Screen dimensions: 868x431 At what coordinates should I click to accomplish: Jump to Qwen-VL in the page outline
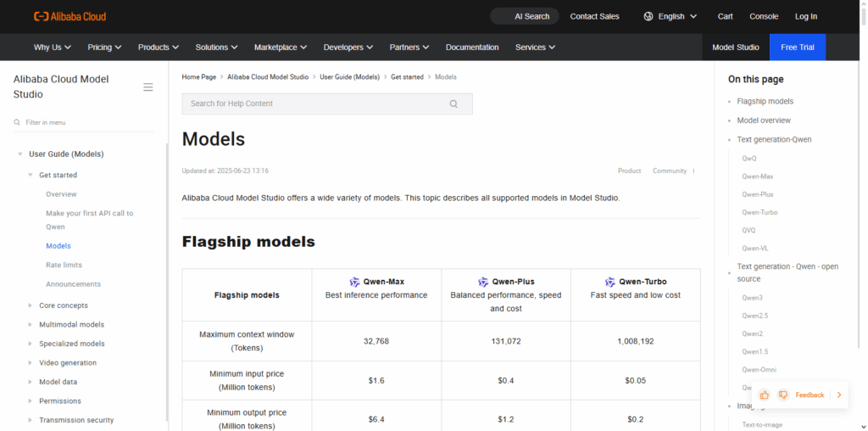755,249
